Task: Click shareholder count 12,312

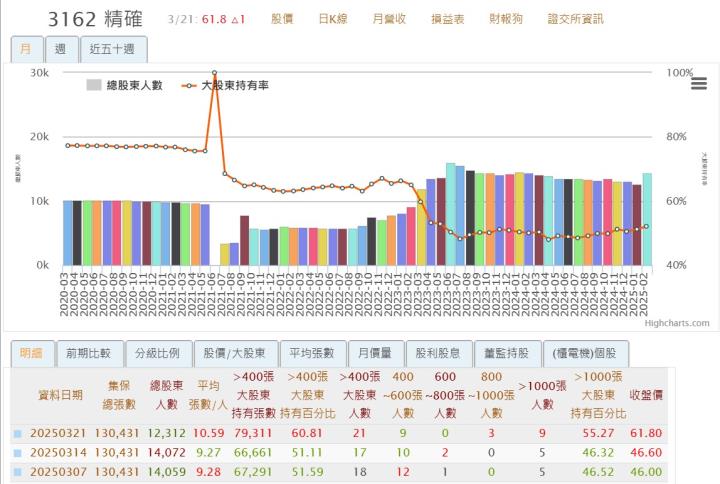Action: [167, 433]
